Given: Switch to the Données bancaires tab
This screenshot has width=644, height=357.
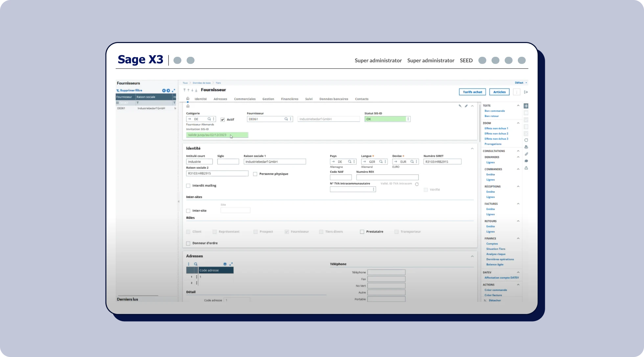Looking at the screenshot, I should coord(333,99).
